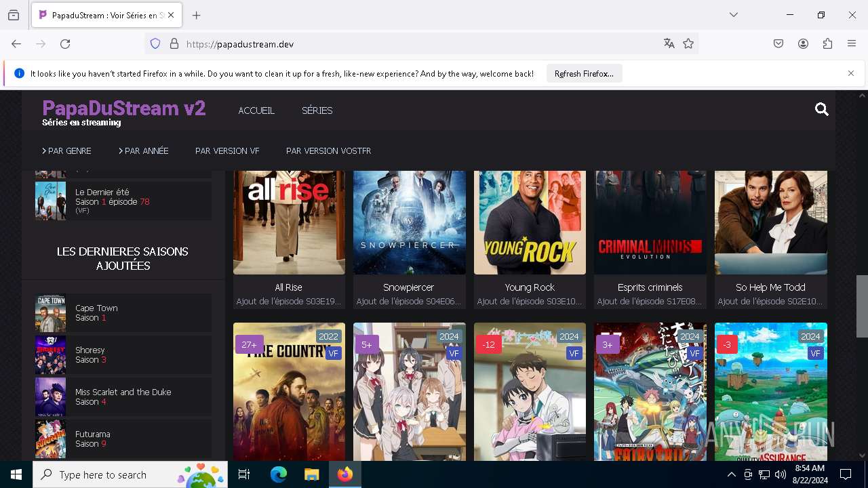This screenshot has width=868, height=488.
Task: Click the Young Rock title text
Action: (x=530, y=287)
